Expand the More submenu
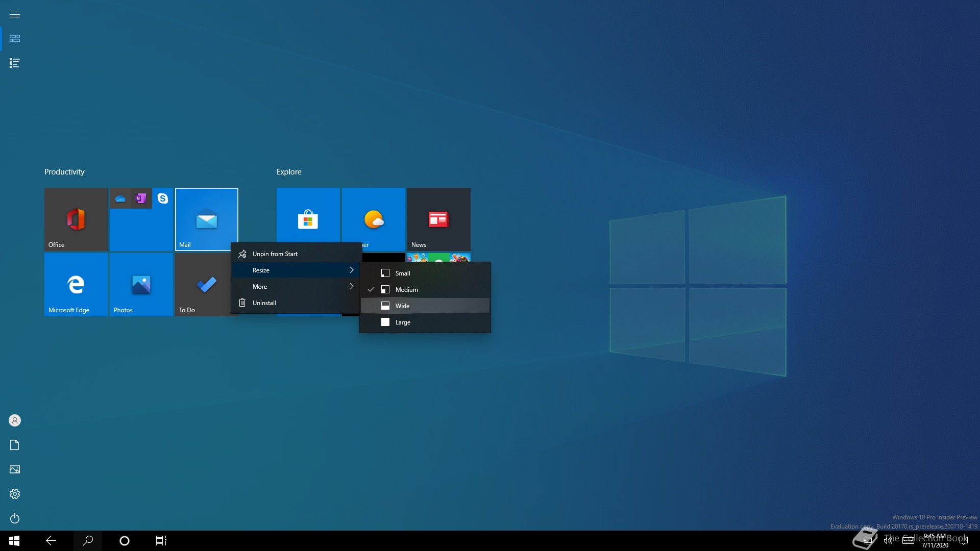The height and width of the screenshot is (551, 980). pyautogui.click(x=297, y=287)
